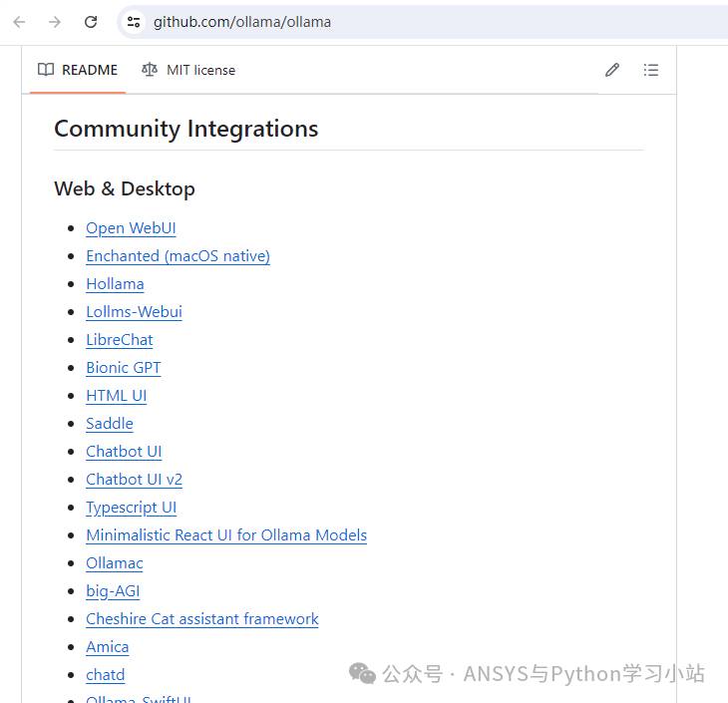Click the Community Integrations heading
Image resolution: width=728 pixels, height=703 pixels.
[x=186, y=129]
